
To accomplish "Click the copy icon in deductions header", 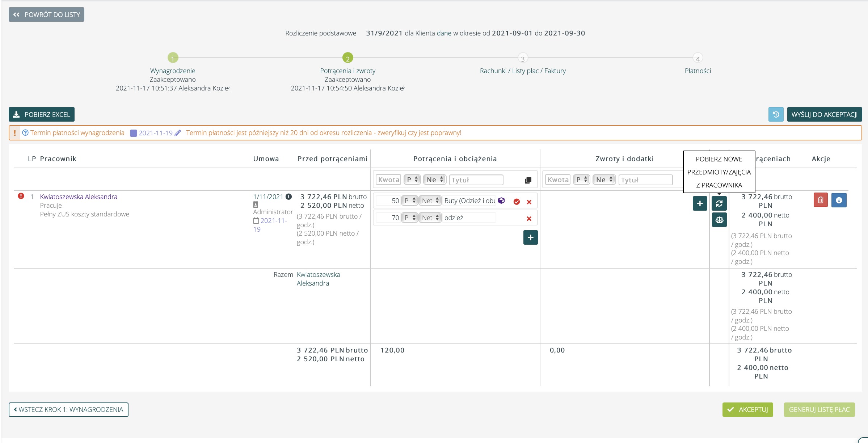I will pos(528,180).
